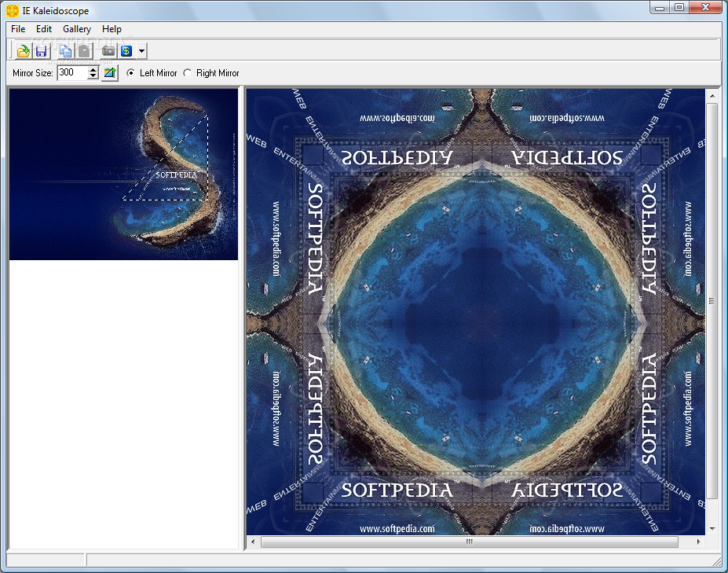Click the blue dollar sign icon
The width and height of the screenshot is (728, 573).
click(x=126, y=50)
